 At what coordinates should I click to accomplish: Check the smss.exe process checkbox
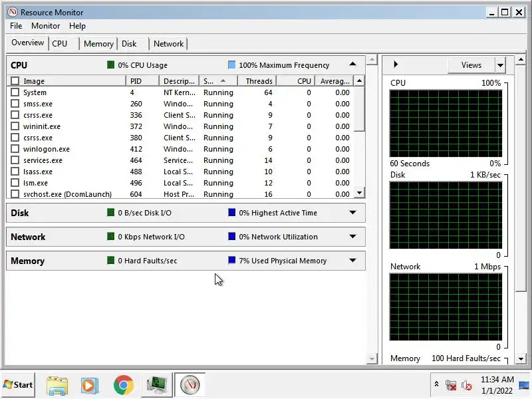click(15, 104)
